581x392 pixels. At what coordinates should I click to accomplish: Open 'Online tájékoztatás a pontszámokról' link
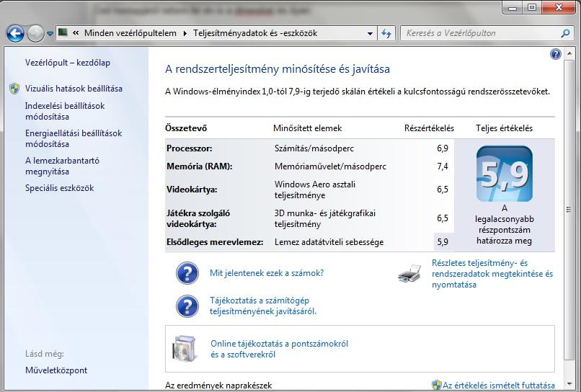(280, 349)
